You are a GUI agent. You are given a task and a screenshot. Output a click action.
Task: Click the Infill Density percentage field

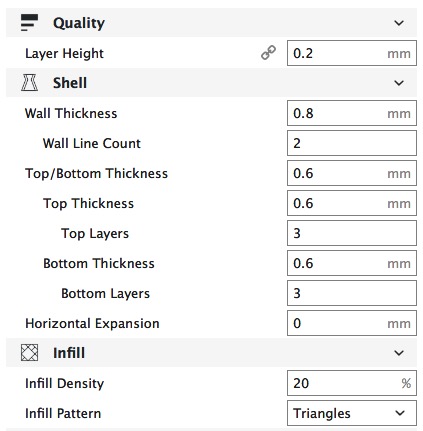(x=352, y=383)
